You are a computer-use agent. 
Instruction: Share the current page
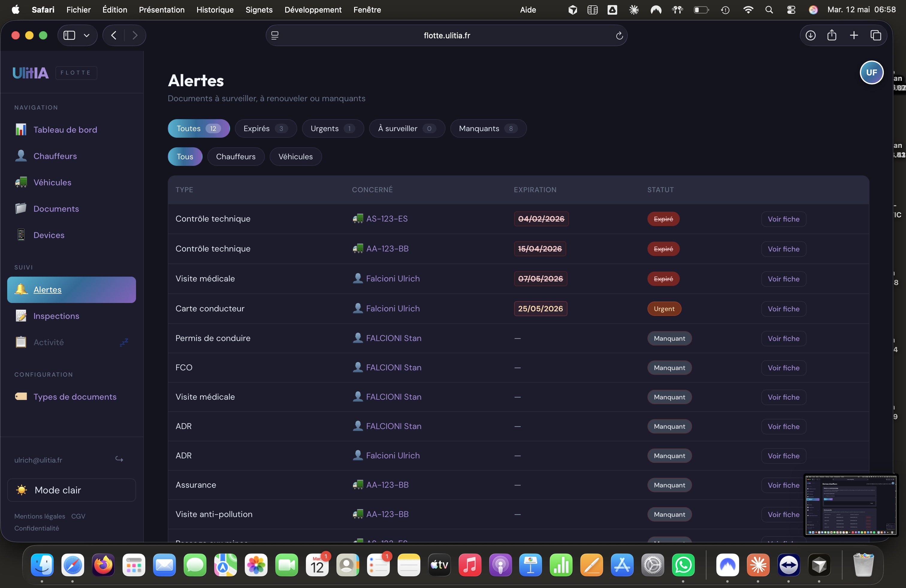tap(832, 35)
